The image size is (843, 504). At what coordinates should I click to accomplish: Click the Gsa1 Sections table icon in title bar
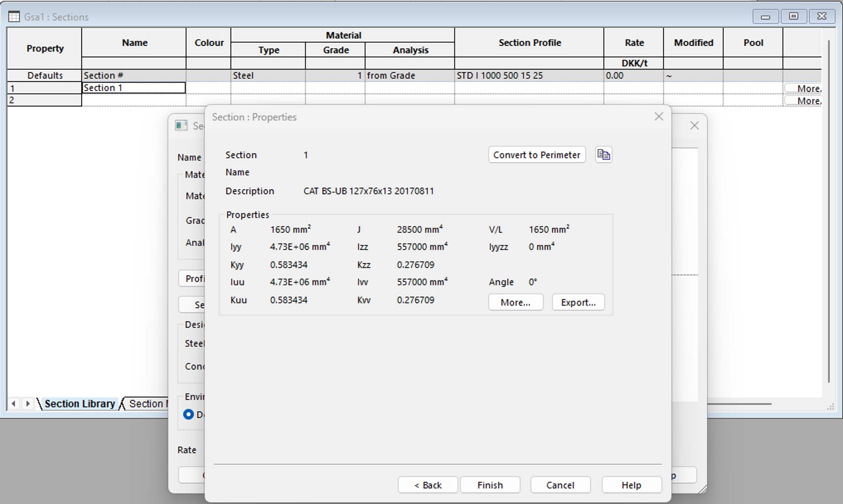click(x=14, y=17)
